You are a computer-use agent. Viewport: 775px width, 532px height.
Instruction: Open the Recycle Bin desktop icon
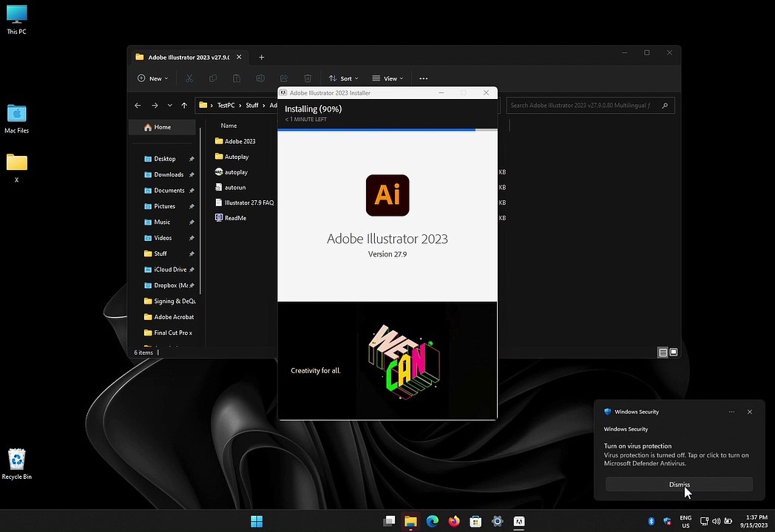point(17,464)
